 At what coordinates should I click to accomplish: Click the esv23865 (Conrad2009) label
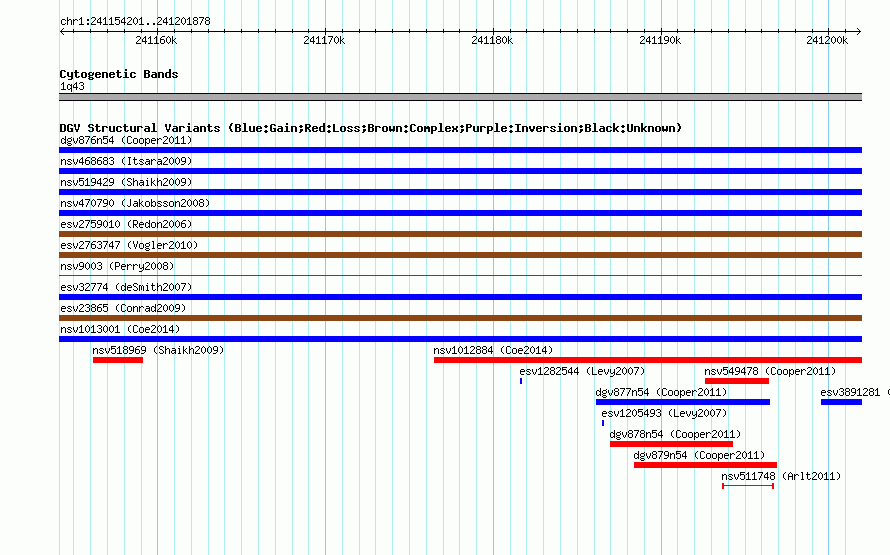click(x=123, y=308)
